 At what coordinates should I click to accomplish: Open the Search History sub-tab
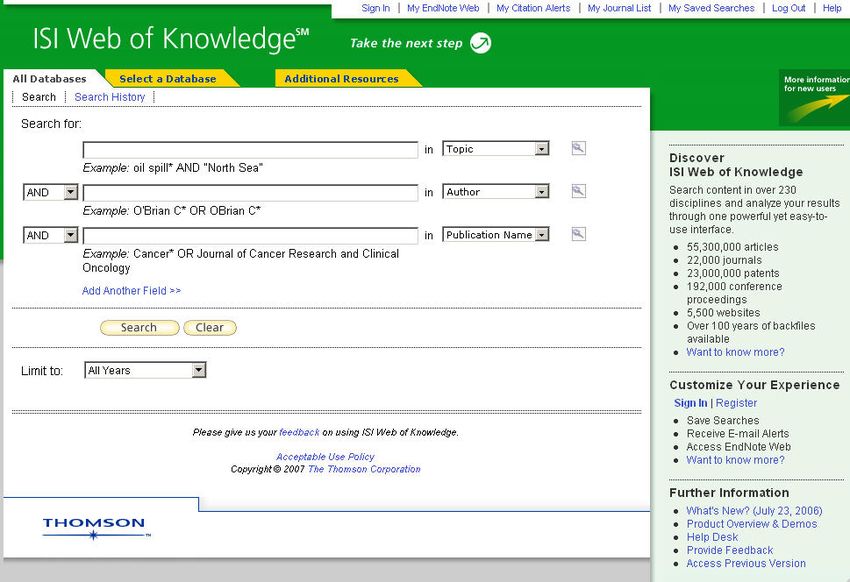coord(110,97)
